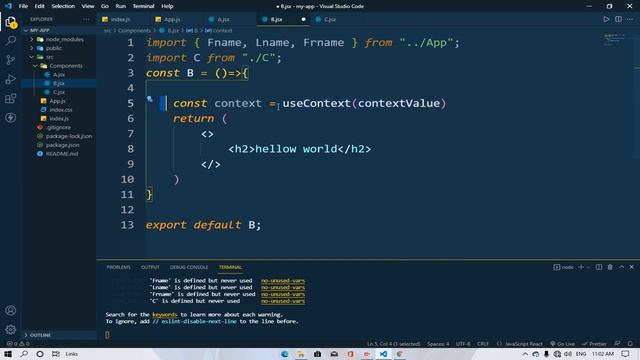
Task: Open the File menu
Action: (x=23, y=6)
